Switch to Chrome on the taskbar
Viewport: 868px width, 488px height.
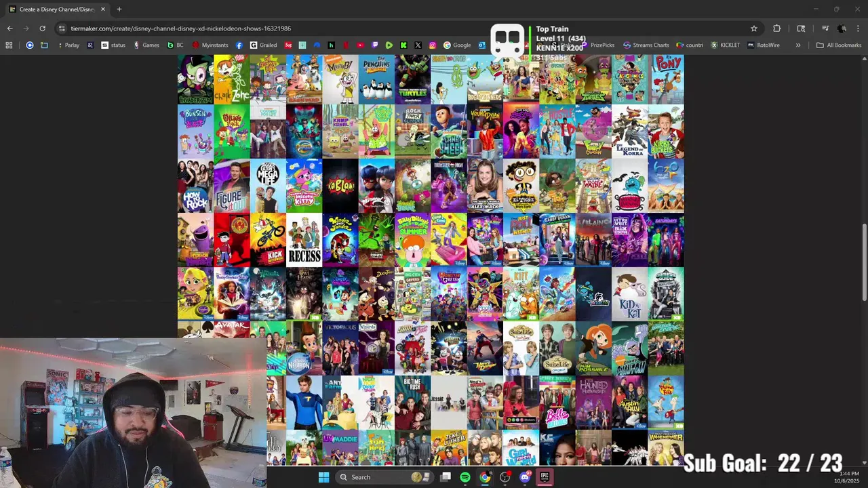click(485, 477)
